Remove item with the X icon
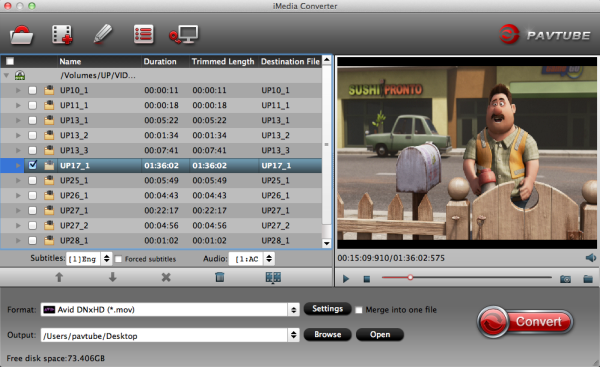 [x=166, y=277]
